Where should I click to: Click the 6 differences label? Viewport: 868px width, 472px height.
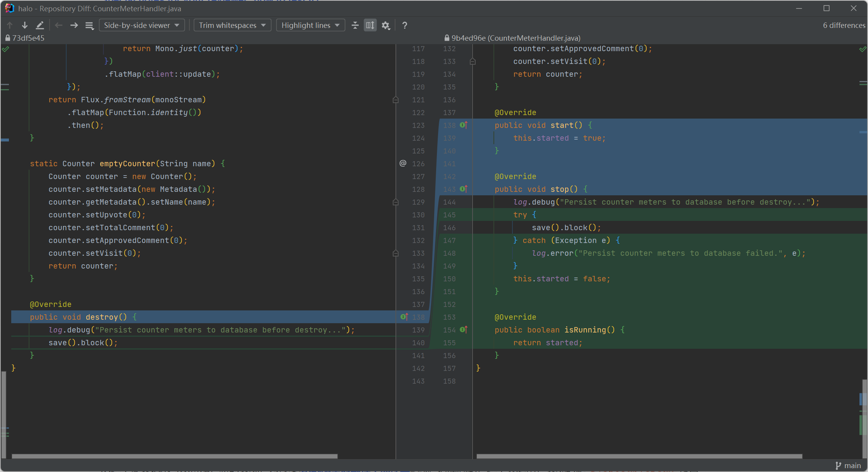844,25
